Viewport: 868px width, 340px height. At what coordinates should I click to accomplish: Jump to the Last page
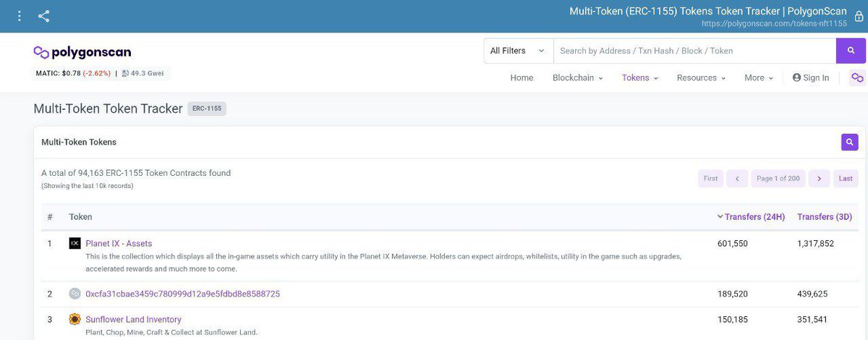(x=846, y=178)
